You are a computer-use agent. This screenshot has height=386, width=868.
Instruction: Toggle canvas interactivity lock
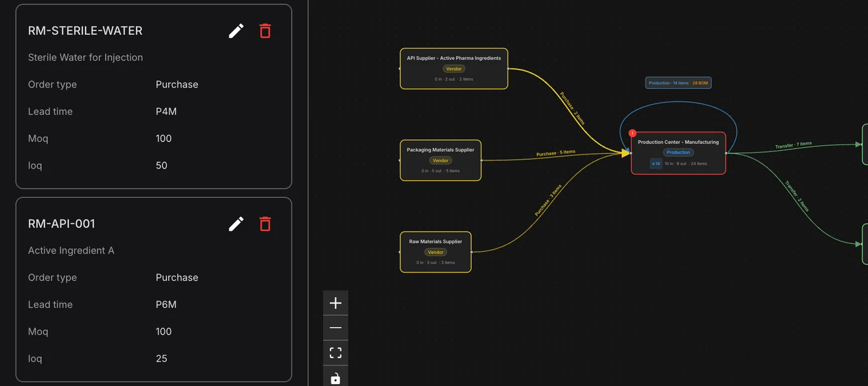click(x=335, y=377)
